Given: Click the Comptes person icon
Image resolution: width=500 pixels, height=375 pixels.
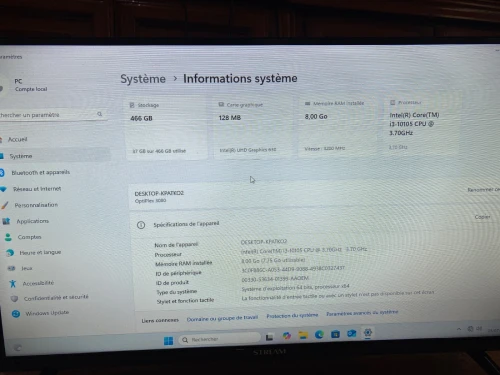Looking at the screenshot, I should pyautogui.click(x=8, y=237).
